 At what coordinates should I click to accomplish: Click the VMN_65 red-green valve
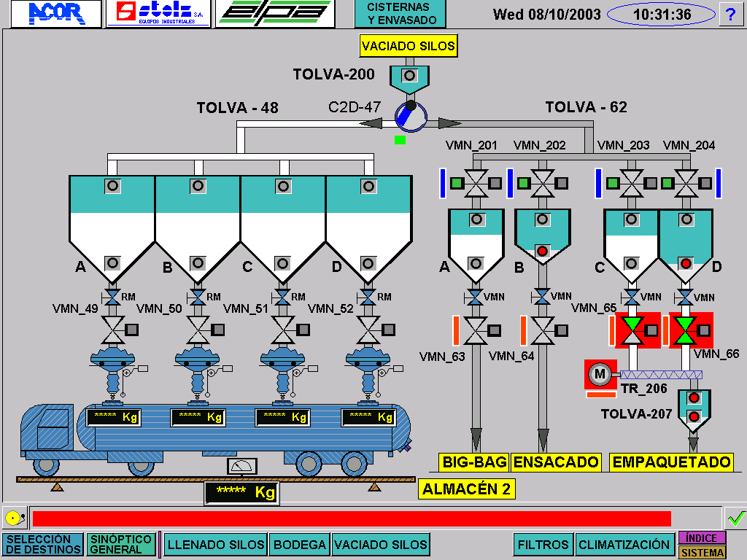click(632, 330)
